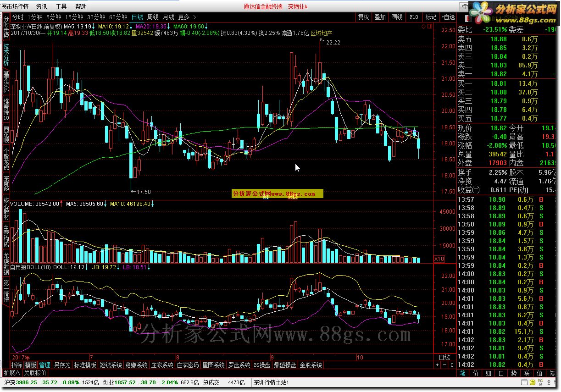Select the 笔 tick tab
Screen dimensions: 561x392
(463, 373)
